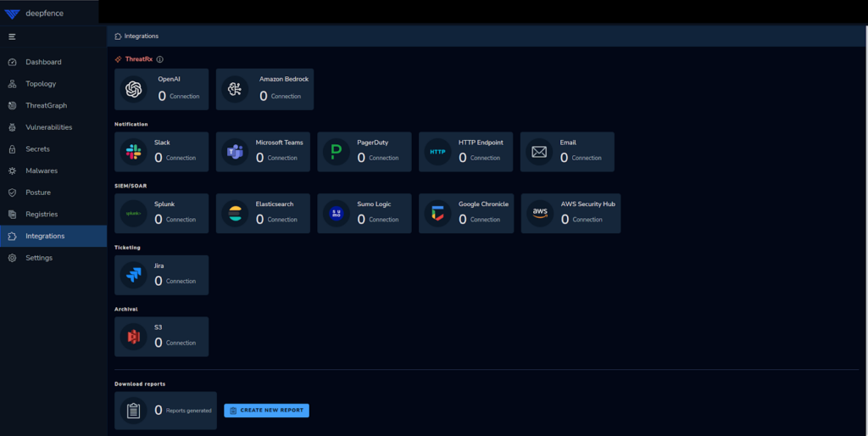Click the reports clipboard icon
The image size is (868, 436).
(x=133, y=411)
